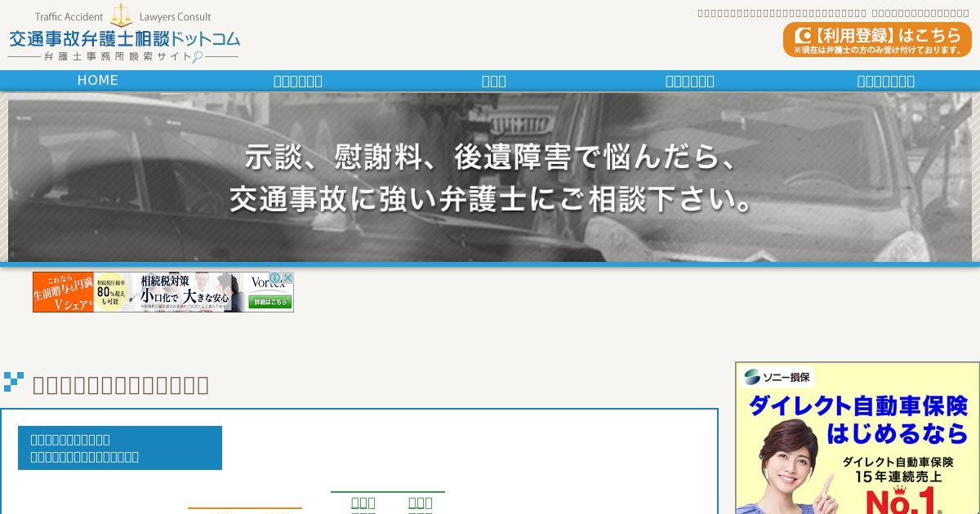The image size is (980, 514).
Task: Click the 【利用登録】はこちら registration button
Action: (x=877, y=40)
